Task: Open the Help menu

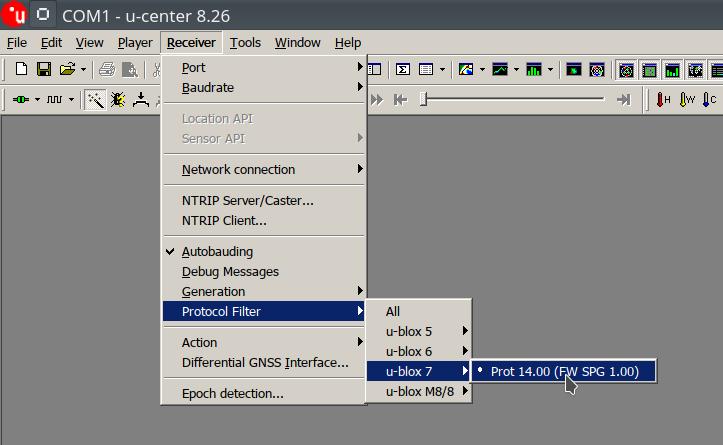Action: (348, 43)
